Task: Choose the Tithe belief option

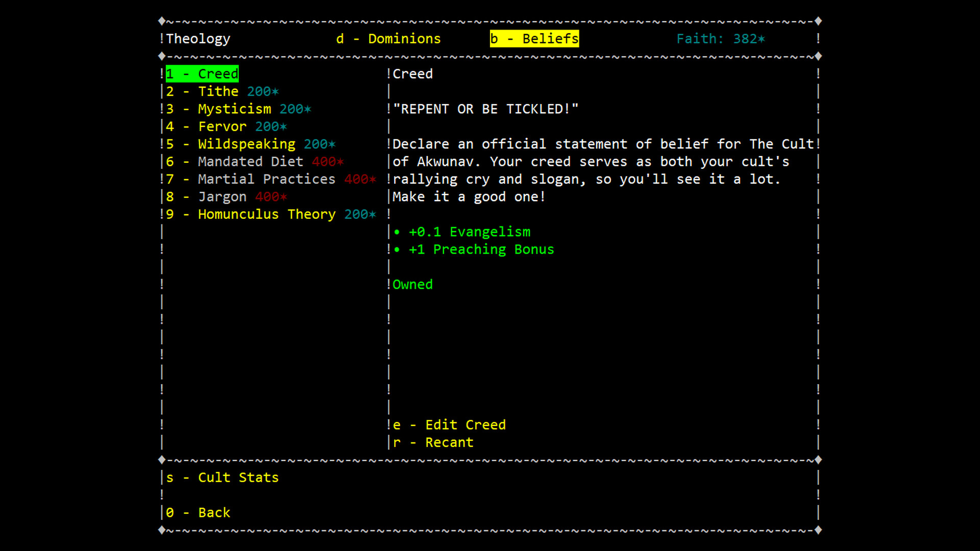Action: [x=223, y=91]
